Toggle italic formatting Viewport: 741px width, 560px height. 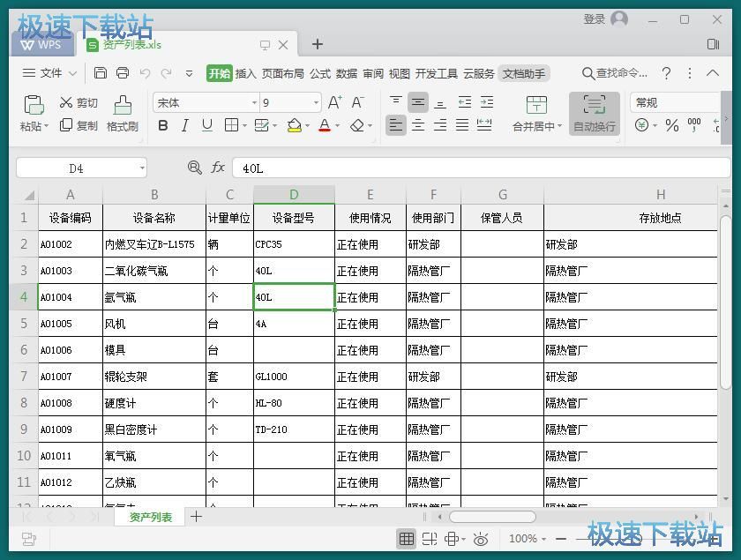(x=185, y=125)
